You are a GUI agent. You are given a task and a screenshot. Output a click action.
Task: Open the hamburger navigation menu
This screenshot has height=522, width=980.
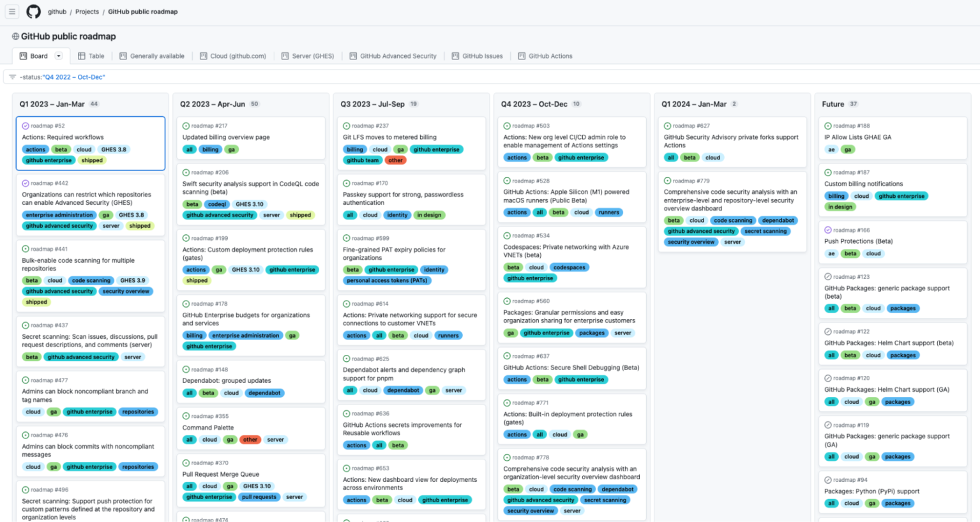coord(13,11)
